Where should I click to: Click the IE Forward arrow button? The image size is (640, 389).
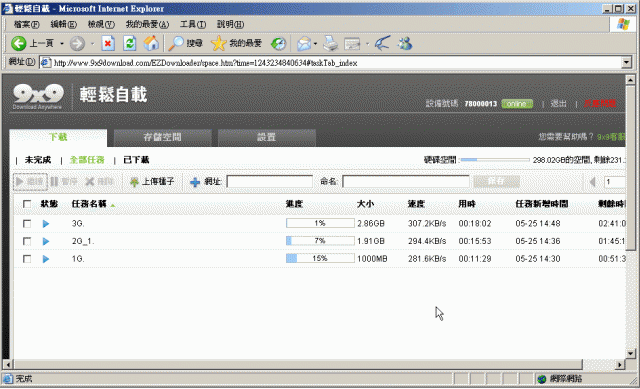pos(77,43)
